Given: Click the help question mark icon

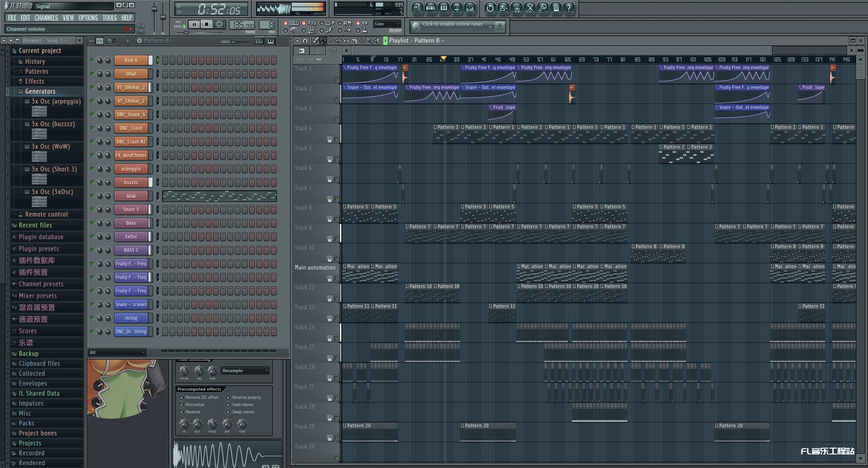Looking at the screenshot, I should pos(569,8).
